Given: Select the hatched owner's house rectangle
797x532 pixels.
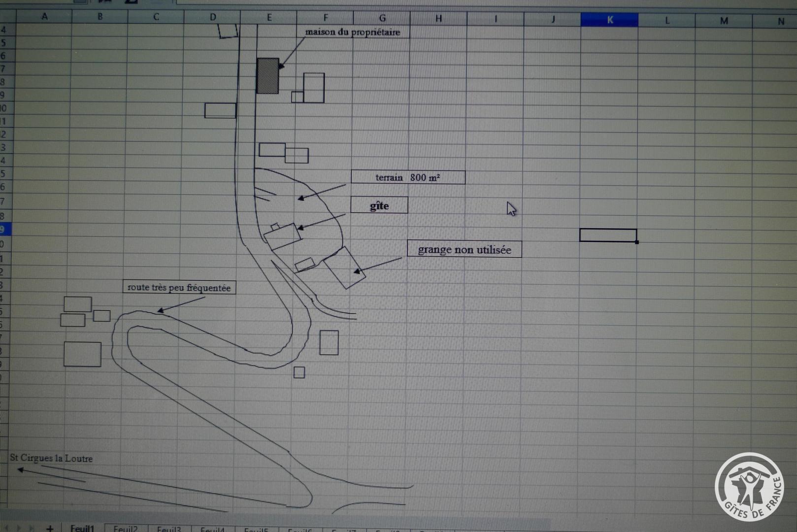Looking at the screenshot, I should (268, 76).
